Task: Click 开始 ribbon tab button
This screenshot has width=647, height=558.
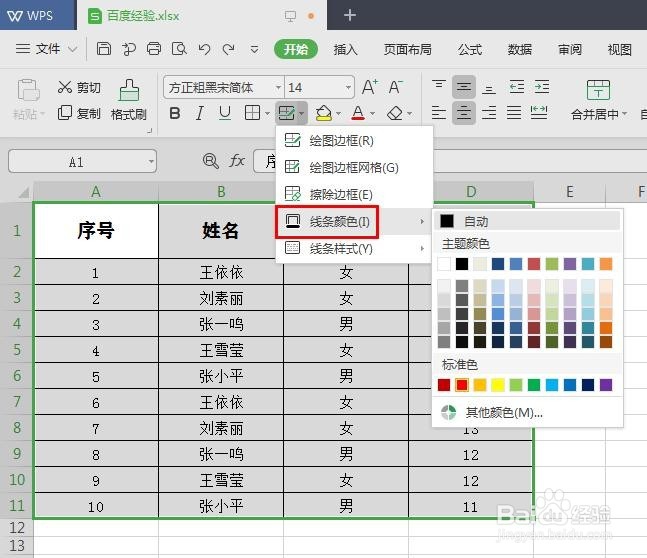Action: (x=295, y=50)
